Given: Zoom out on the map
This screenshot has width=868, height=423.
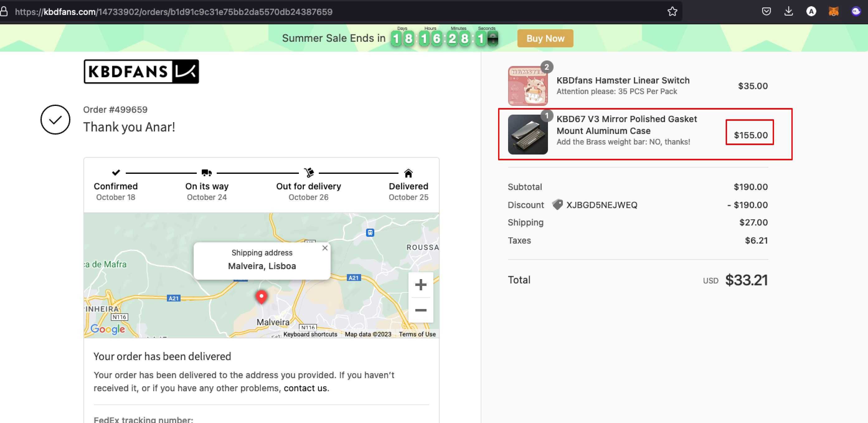Looking at the screenshot, I should 421,310.
